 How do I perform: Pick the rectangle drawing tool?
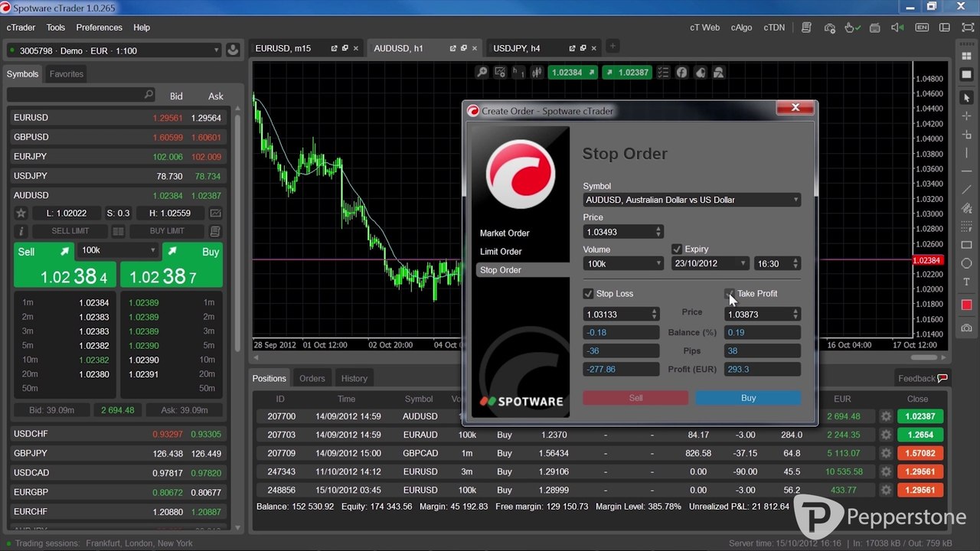(x=966, y=245)
